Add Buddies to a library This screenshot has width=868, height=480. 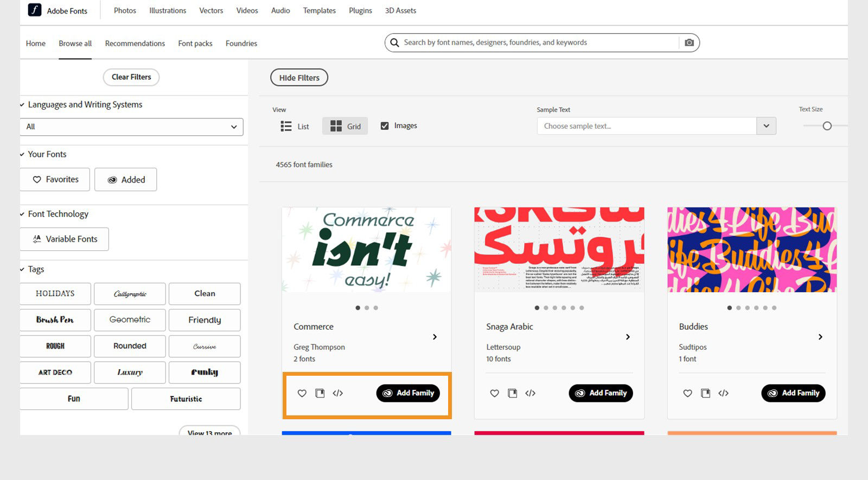tap(706, 393)
